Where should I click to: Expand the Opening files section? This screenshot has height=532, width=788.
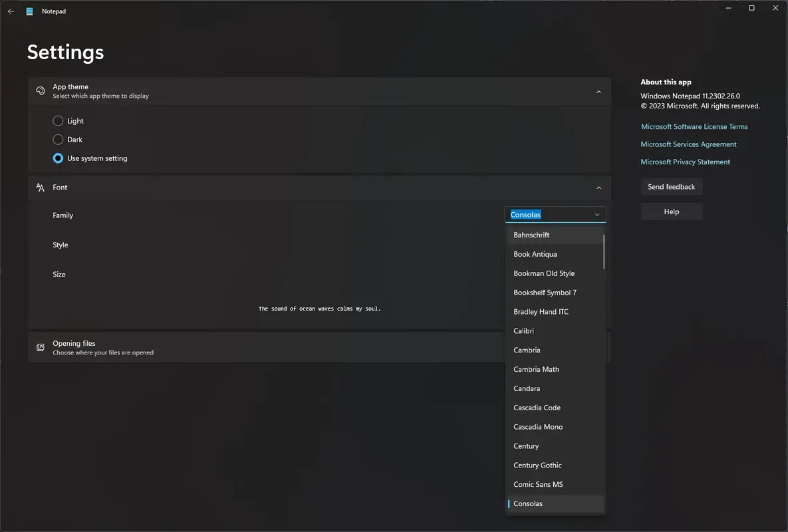[x=266, y=347]
